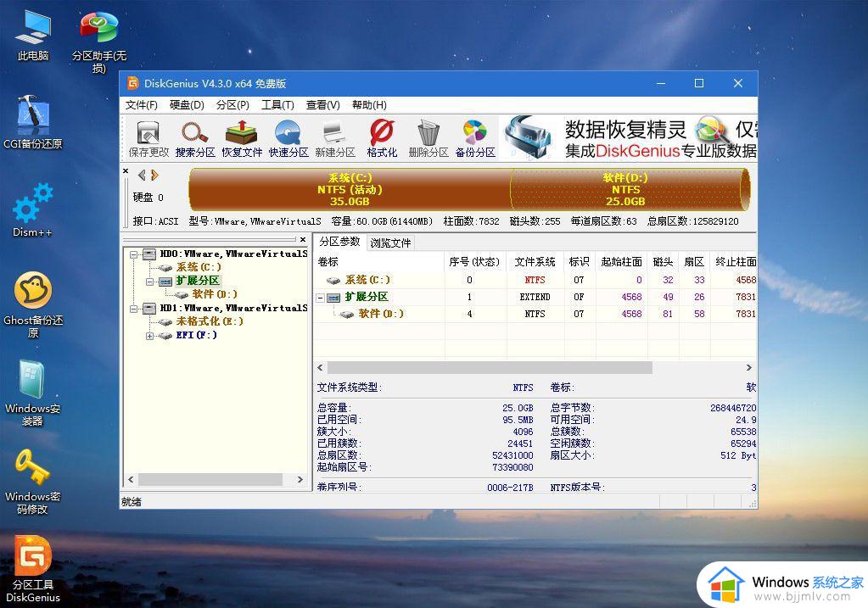Collapse 扩展分区 row in partition table
The height and width of the screenshot is (608, 868).
pos(320,298)
